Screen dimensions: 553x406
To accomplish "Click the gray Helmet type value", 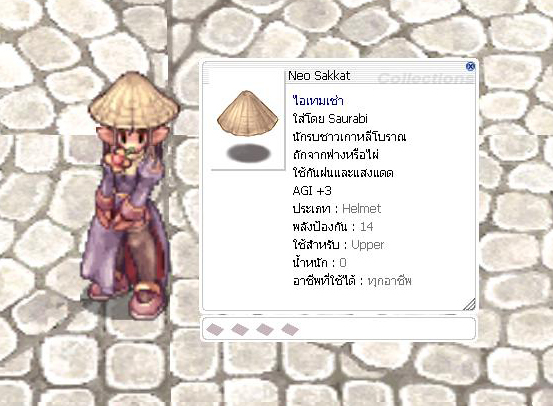I will [x=361, y=209].
